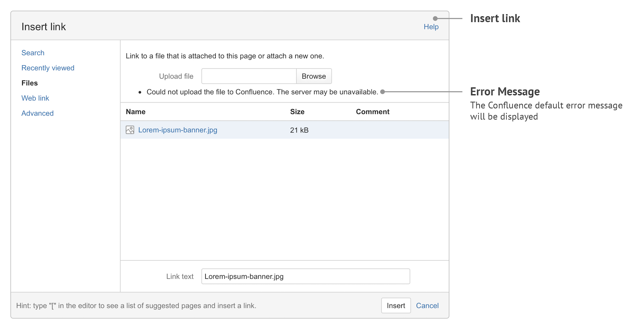Click the Size column header

(297, 112)
